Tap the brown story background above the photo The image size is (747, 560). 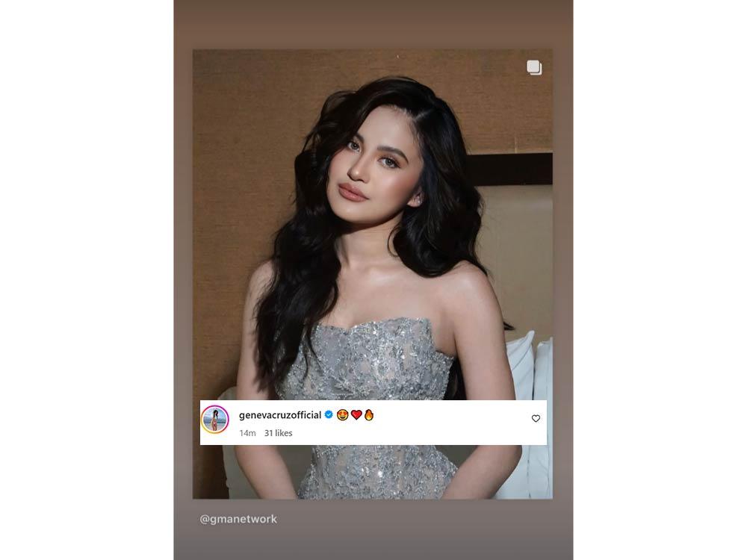[373, 24]
